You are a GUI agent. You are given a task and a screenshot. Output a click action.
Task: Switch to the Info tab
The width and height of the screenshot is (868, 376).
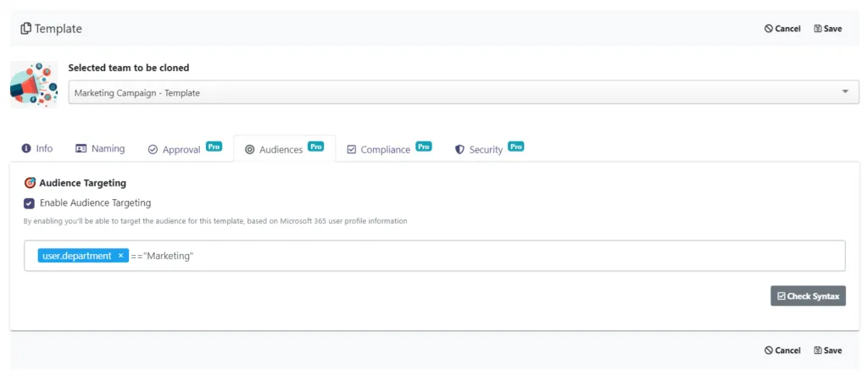(37, 149)
